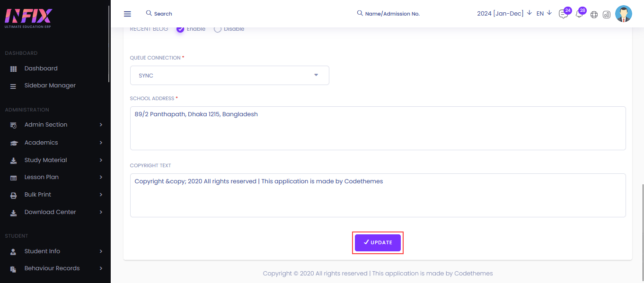Screen dimensions: 644x283
Task: Open Lesson Plan menu label
Action: (42, 177)
